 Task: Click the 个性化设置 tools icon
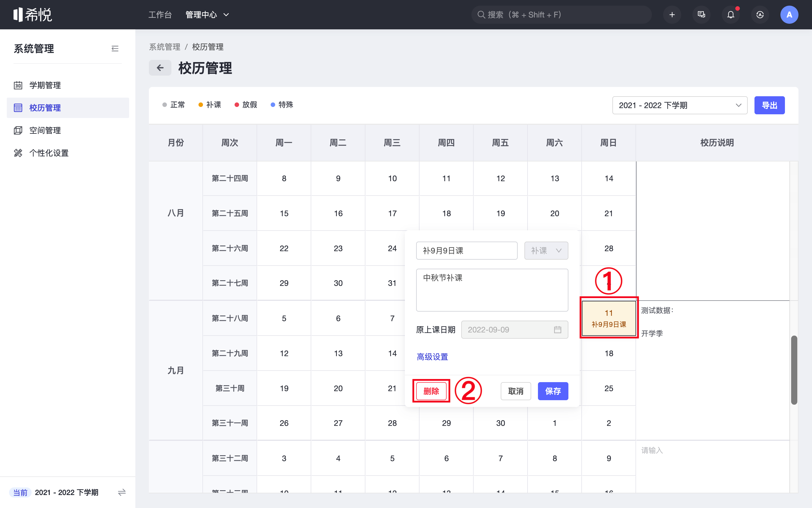tap(18, 153)
